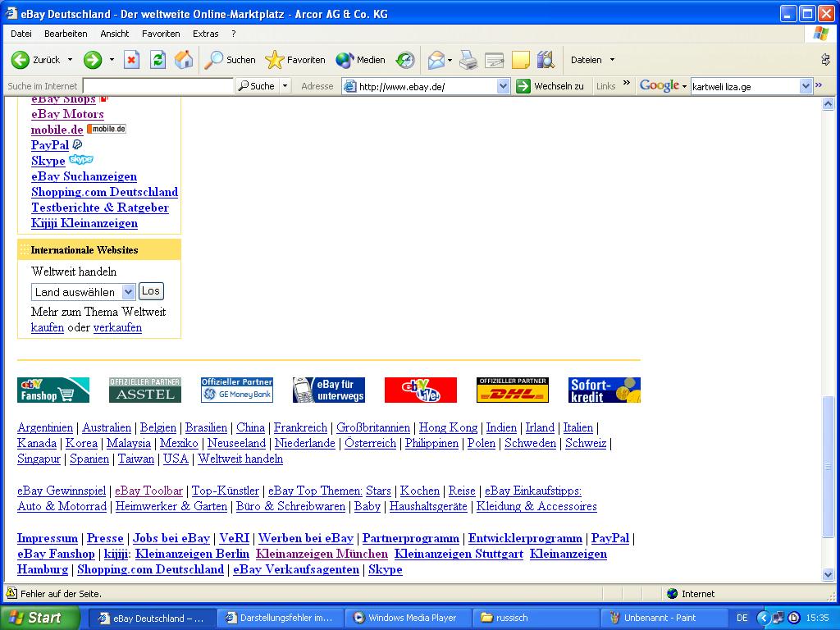Print the page with the printer icon
Viewport: 840px width, 630px height.
468,60
